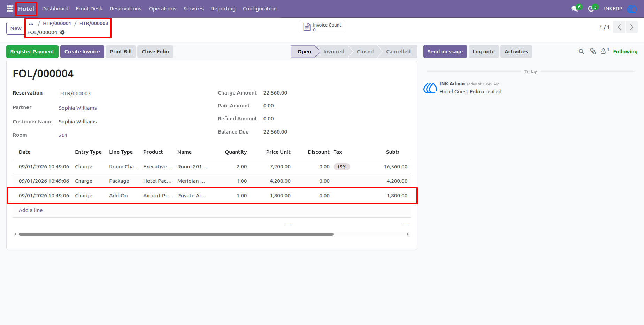Open the Activities chatter button
This screenshot has height=325, width=644.
pyautogui.click(x=516, y=52)
